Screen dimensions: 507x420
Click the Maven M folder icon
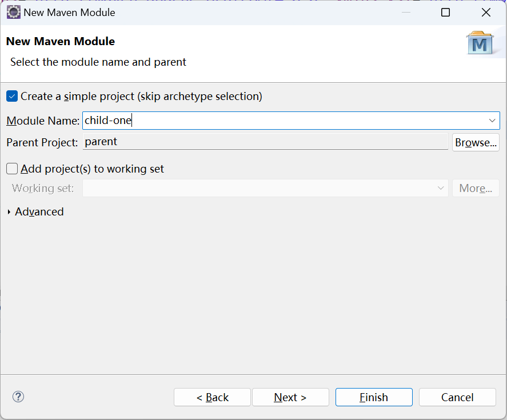point(480,43)
